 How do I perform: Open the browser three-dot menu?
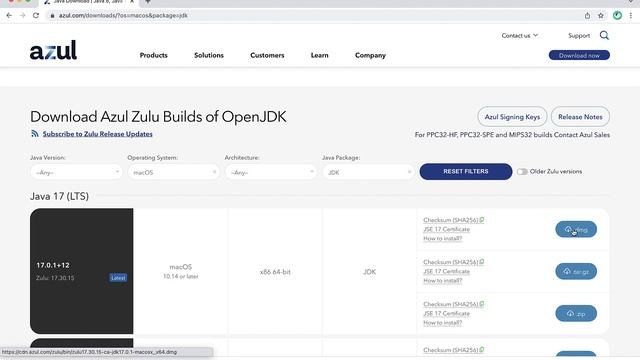[x=631, y=16]
